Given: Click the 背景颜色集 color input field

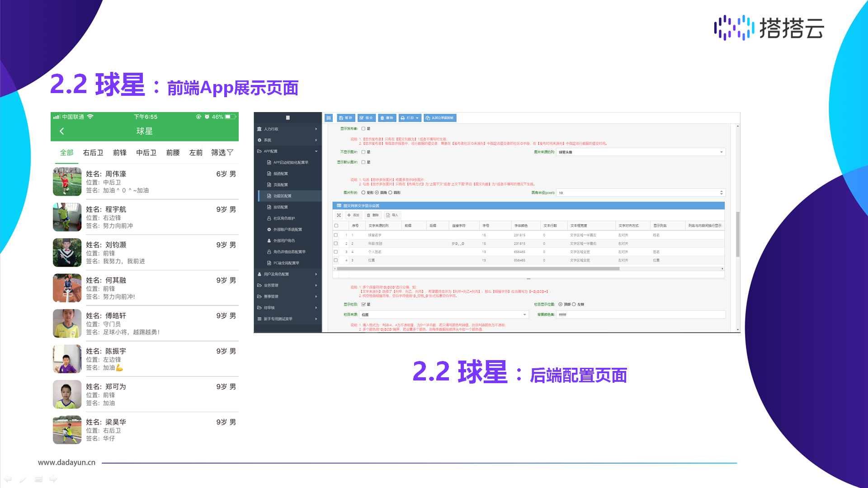Looking at the screenshot, I should [641, 314].
